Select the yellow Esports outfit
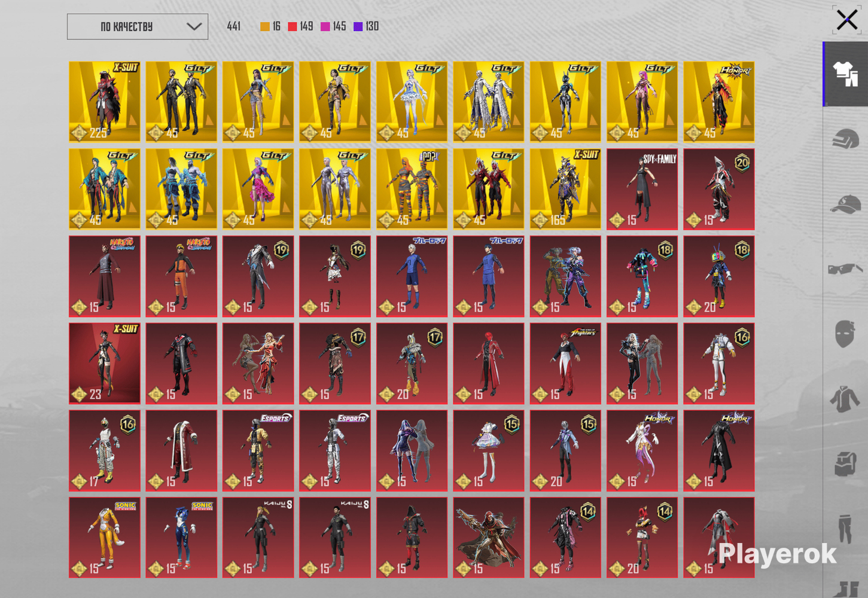The height and width of the screenshot is (598, 868). point(258,451)
